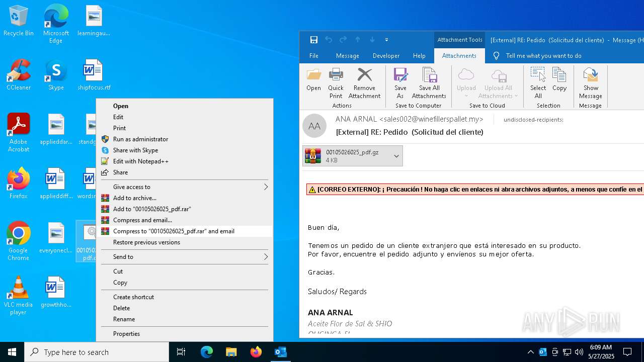This screenshot has height=362, width=644.
Task: Click Remove Attachment in ribbon
Action: [364, 84]
